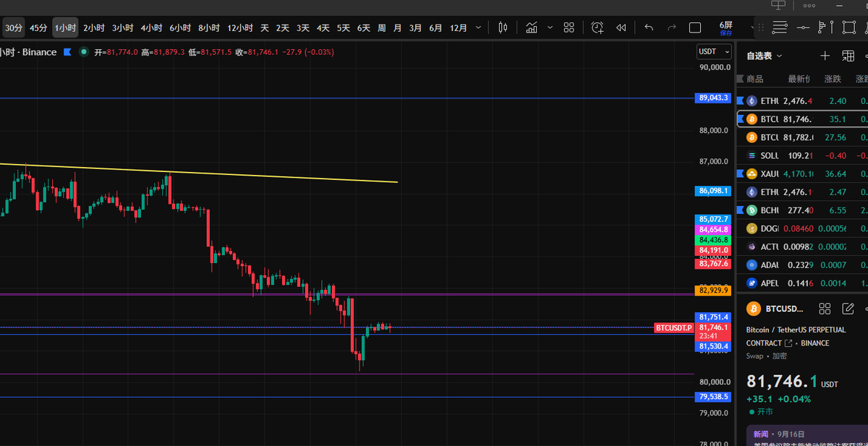Open the 自选表 watchlist dropdown

point(765,56)
